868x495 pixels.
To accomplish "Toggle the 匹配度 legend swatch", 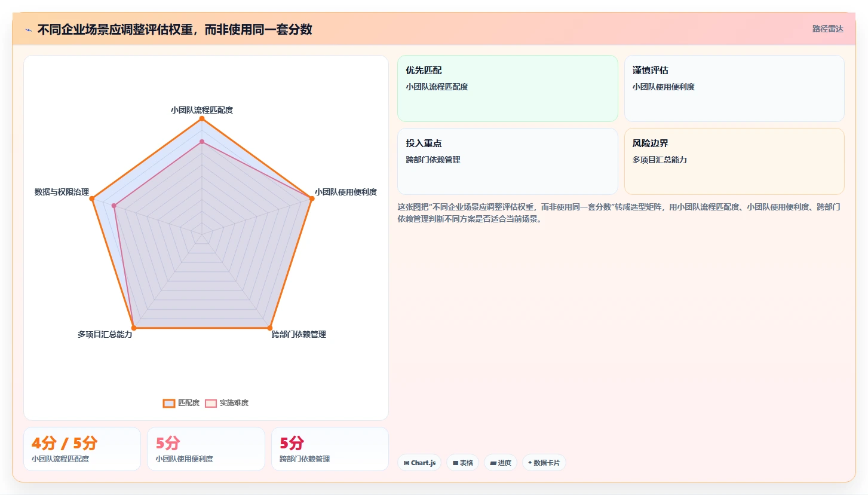I will pos(169,403).
